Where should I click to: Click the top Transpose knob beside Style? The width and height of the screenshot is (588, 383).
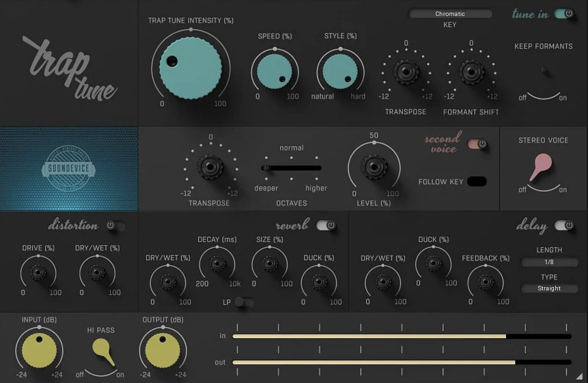click(x=406, y=72)
